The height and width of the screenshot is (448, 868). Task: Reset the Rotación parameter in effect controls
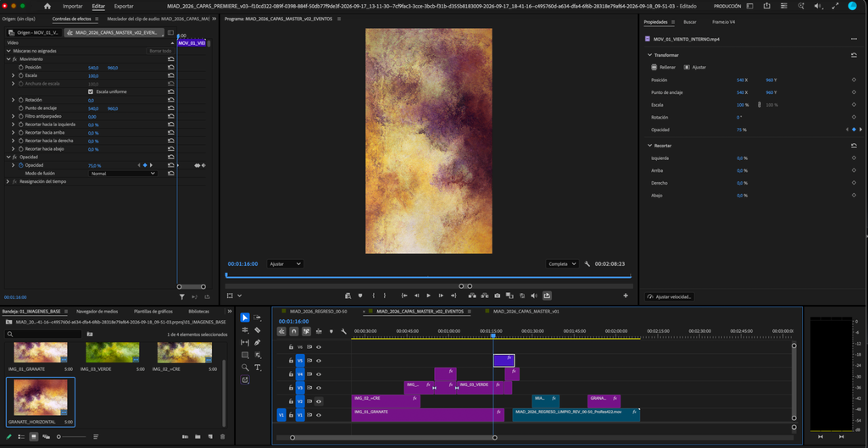pos(171,100)
